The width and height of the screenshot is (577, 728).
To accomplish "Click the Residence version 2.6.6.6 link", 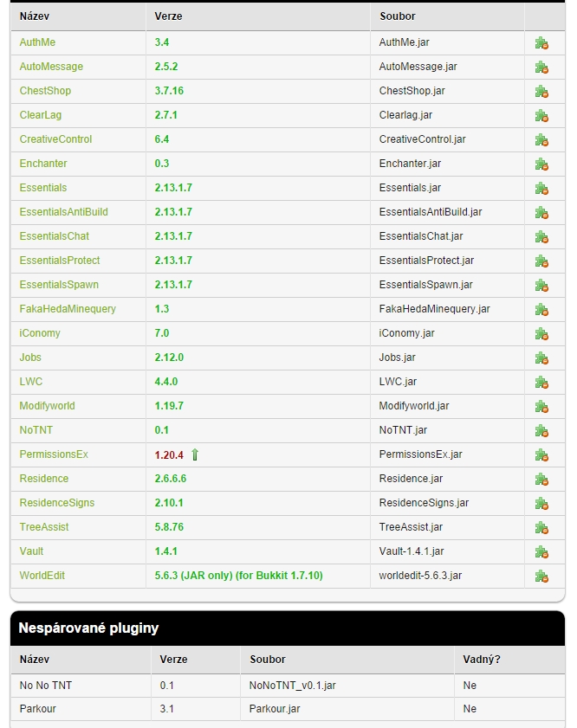I will pos(171,479).
